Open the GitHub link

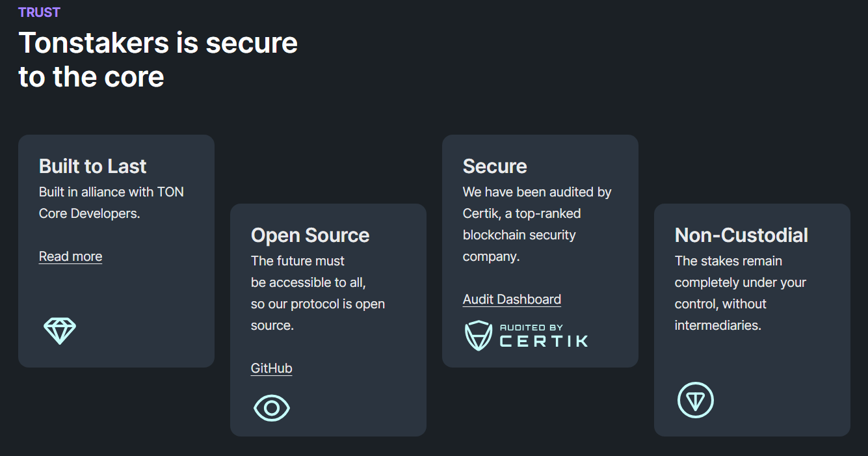click(271, 368)
